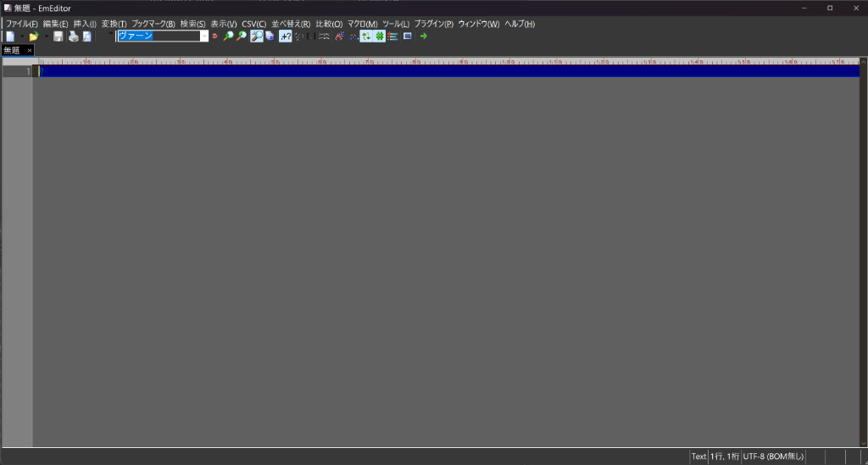Click the Print Preview icon
The width and height of the screenshot is (868, 465).
(x=86, y=36)
